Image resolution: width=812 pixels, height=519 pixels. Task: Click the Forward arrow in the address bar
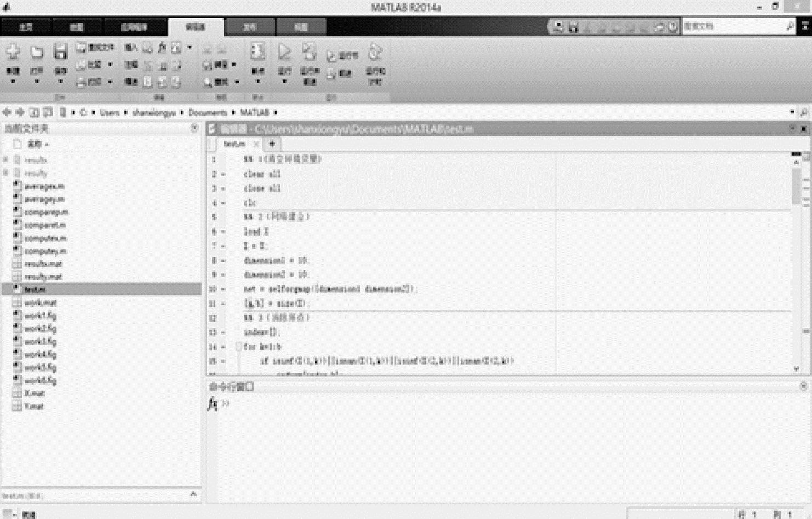(x=20, y=112)
